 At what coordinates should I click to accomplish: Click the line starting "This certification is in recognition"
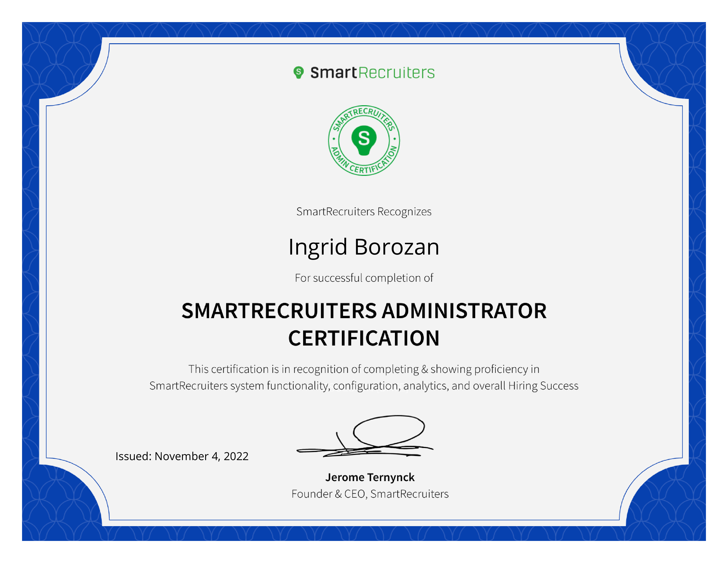[364, 369]
